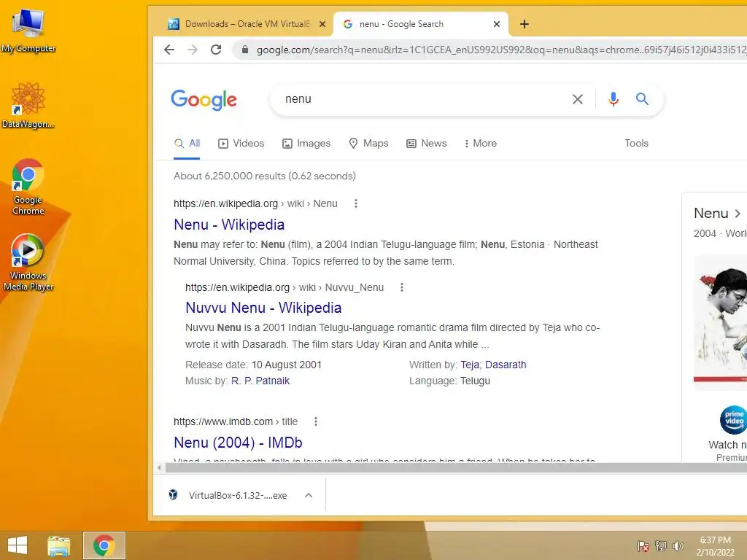The image size is (747, 560).
Task: Click the 'About 6,250,000 results' text
Action: click(x=265, y=176)
